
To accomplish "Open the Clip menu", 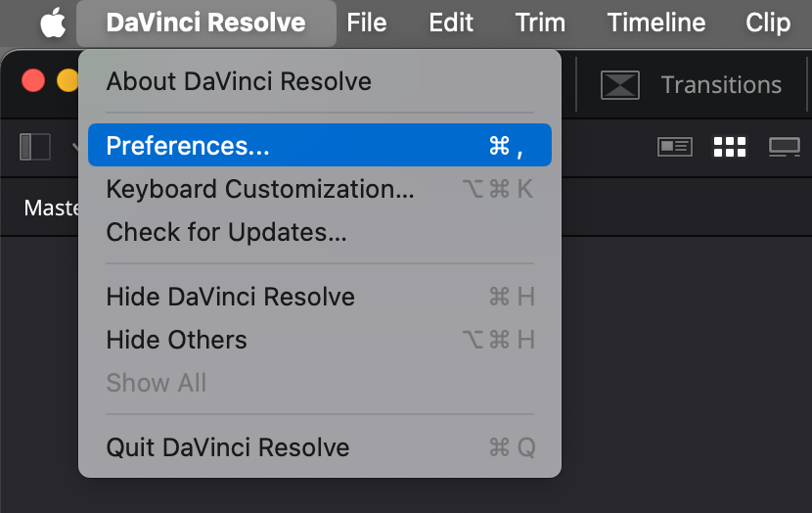I will [x=768, y=23].
